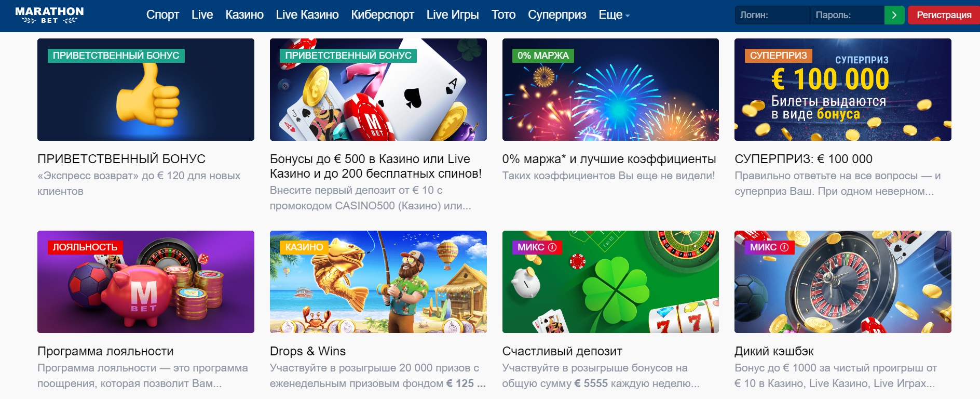Open the Киберспорт section

tap(383, 15)
